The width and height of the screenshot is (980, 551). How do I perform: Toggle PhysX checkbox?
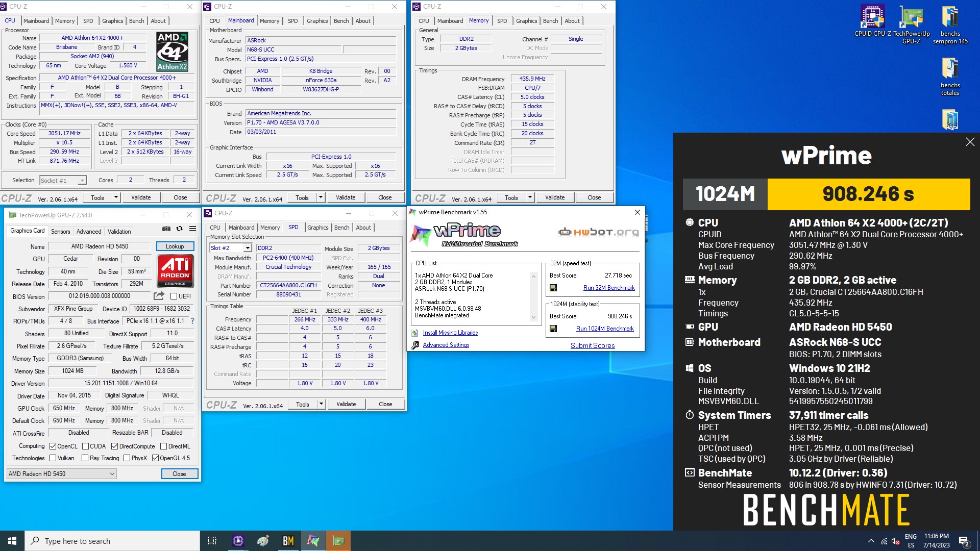[x=127, y=458]
